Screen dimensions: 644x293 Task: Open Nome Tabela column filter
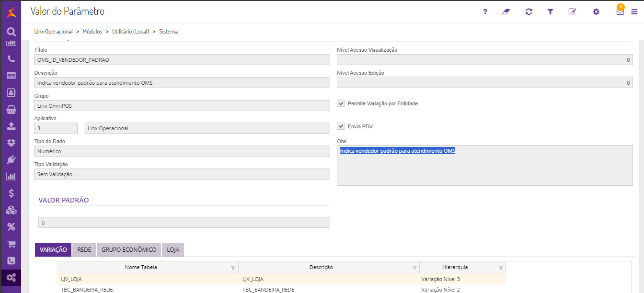pos(233,268)
